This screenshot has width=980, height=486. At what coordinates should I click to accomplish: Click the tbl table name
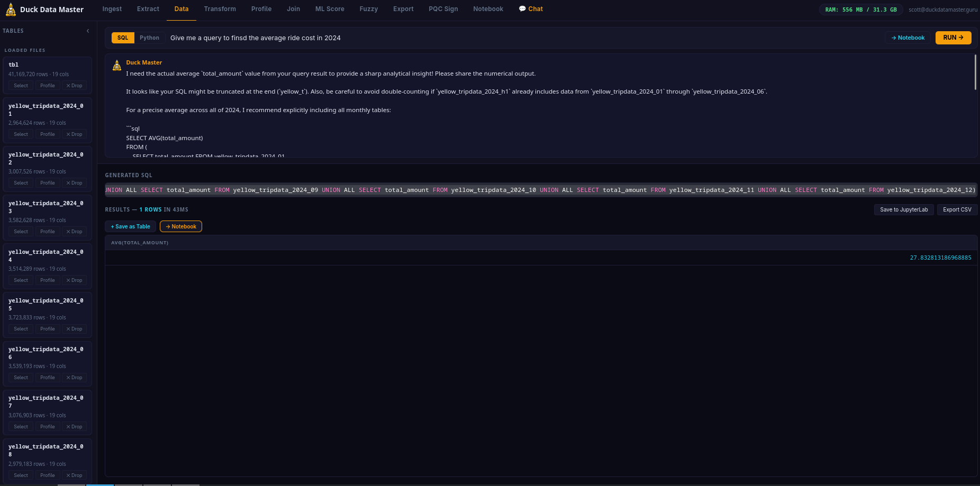pos(13,65)
